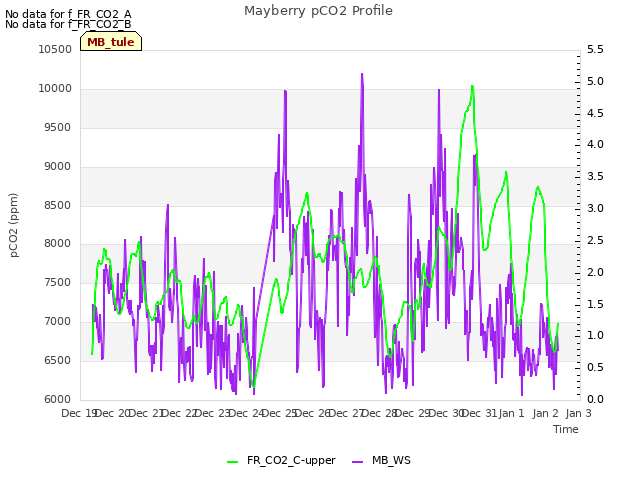Click the Dec 28 x-axis label
The height and width of the screenshot is (480, 640).
[x=380, y=413]
